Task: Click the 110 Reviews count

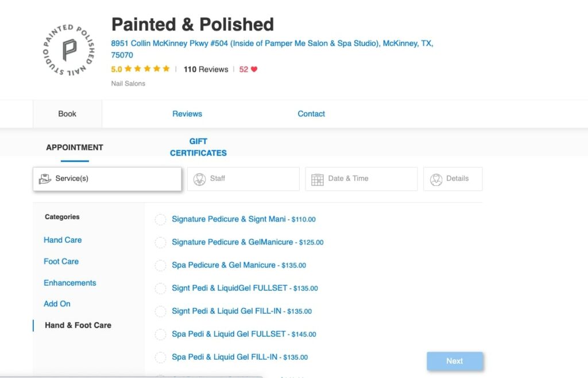Action: 206,69
